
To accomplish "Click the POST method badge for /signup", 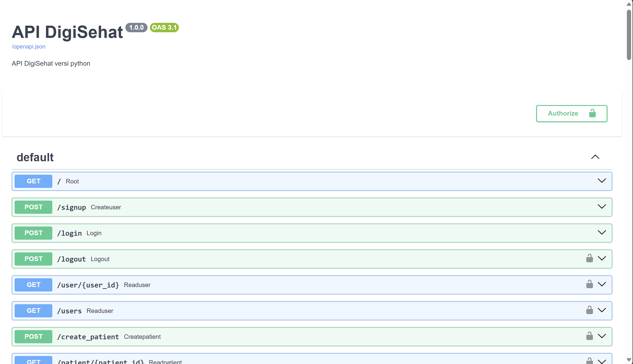I will pos(33,207).
